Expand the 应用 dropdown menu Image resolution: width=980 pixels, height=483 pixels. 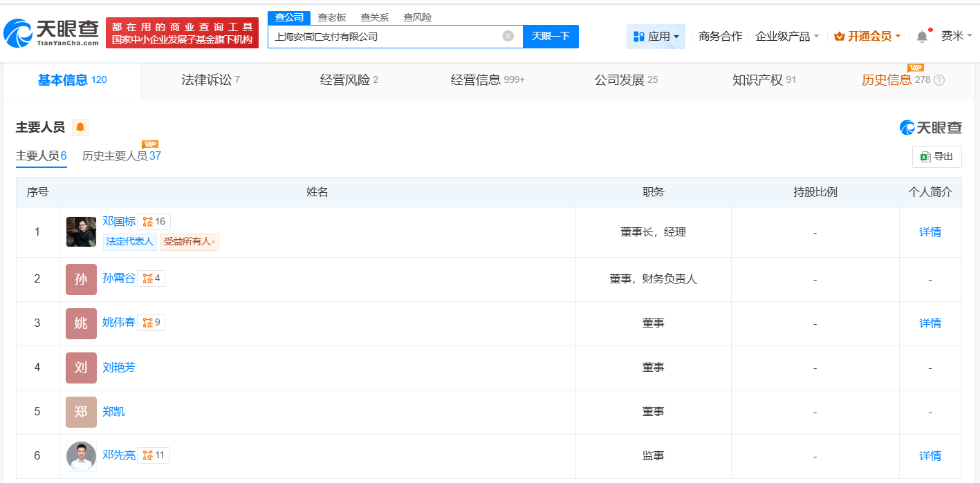(656, 37)
